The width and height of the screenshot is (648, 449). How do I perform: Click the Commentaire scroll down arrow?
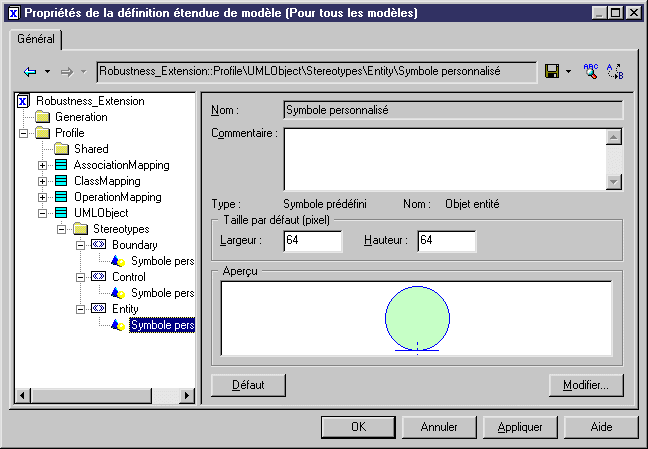tap(614, 181)
